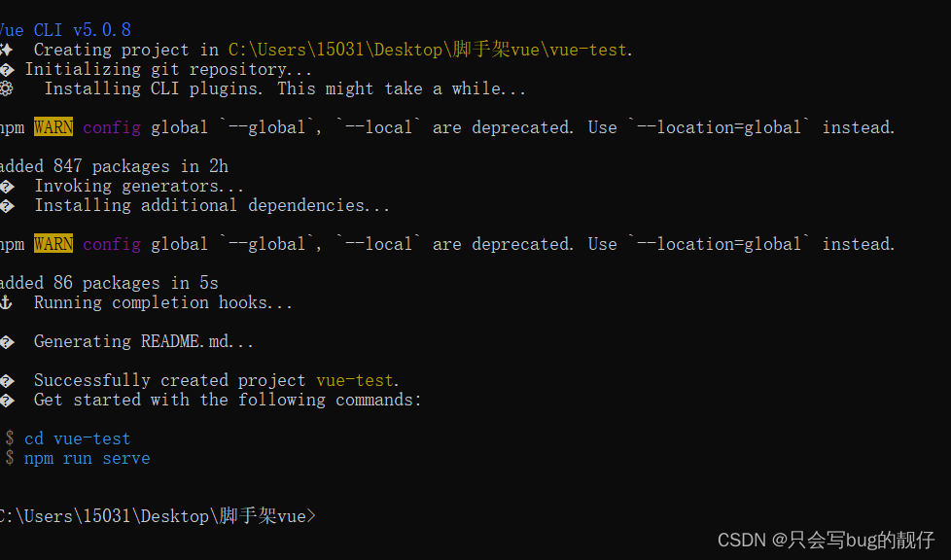Click the Vue CLI v5.0.8 header text
The image size is (951, 560).
[x=65, y=30]
